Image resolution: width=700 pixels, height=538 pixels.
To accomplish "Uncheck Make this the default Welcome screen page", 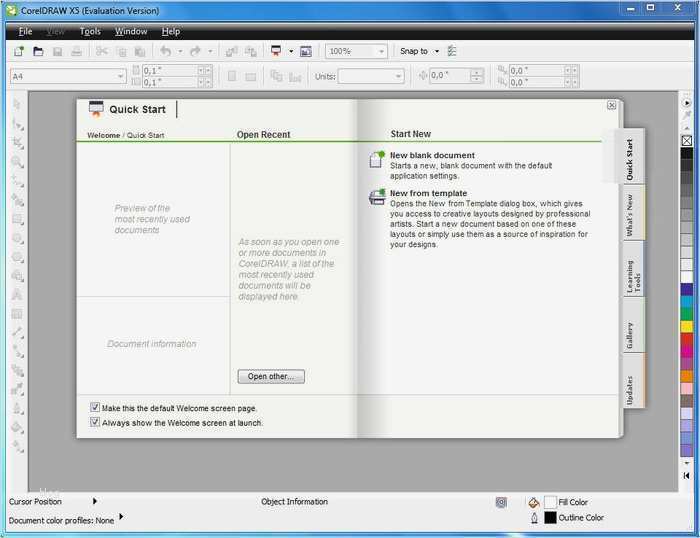I will point(95,407).
